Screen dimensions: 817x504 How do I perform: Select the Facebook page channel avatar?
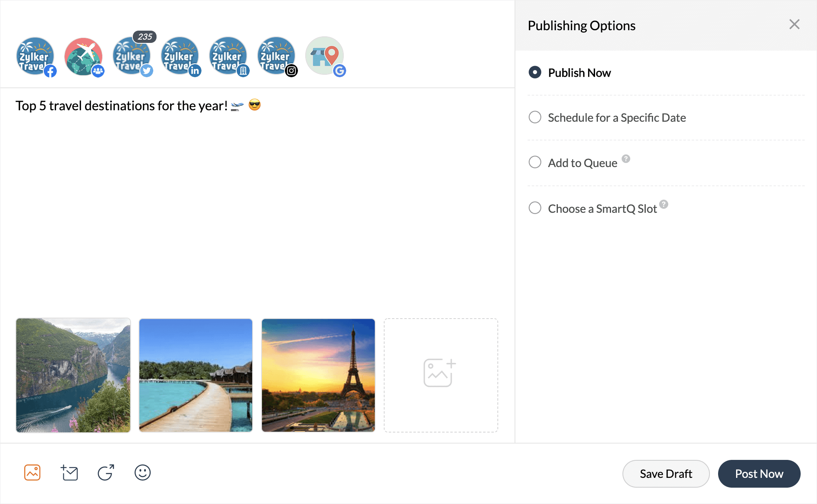(x=36, y=56)
